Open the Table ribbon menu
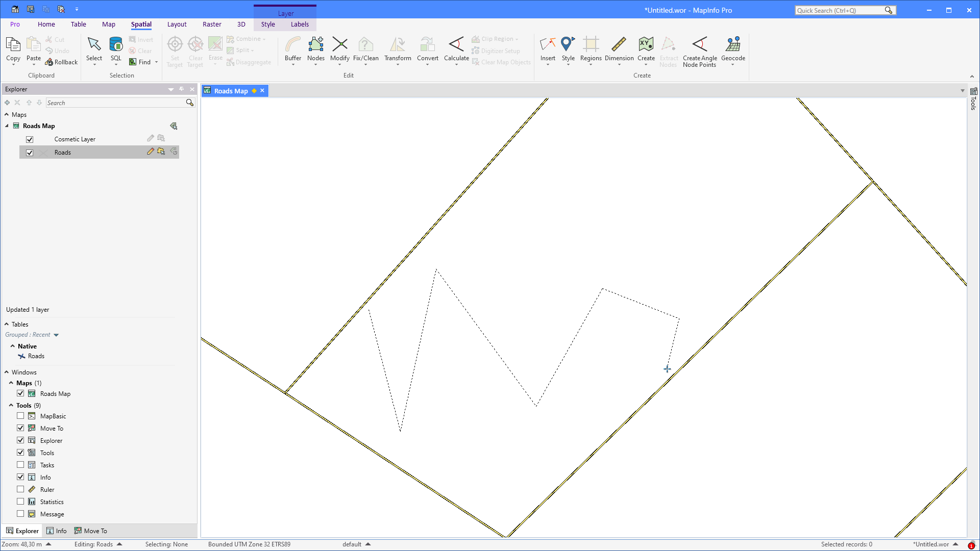 78,24
